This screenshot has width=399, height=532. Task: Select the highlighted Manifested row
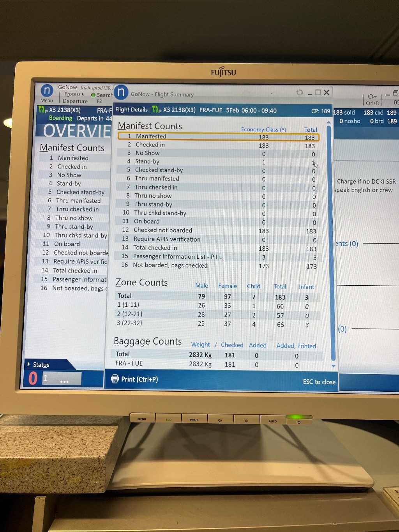point(218,137)
